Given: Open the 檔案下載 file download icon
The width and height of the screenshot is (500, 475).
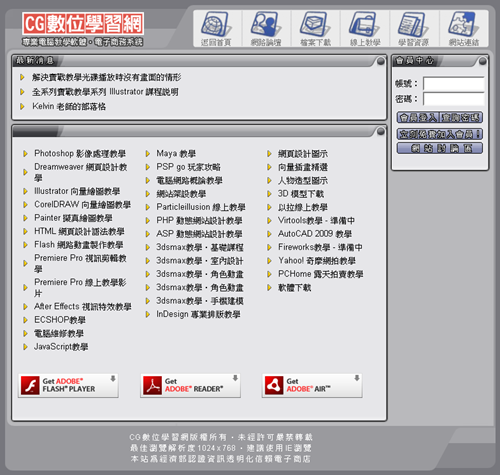Looking at the screenshot, I should [315, 28].
